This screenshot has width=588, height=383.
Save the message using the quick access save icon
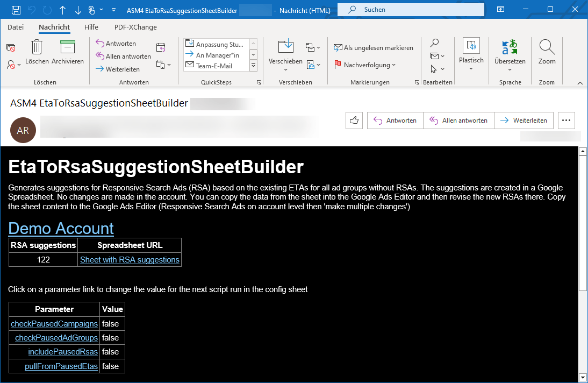tap(17, 9)
